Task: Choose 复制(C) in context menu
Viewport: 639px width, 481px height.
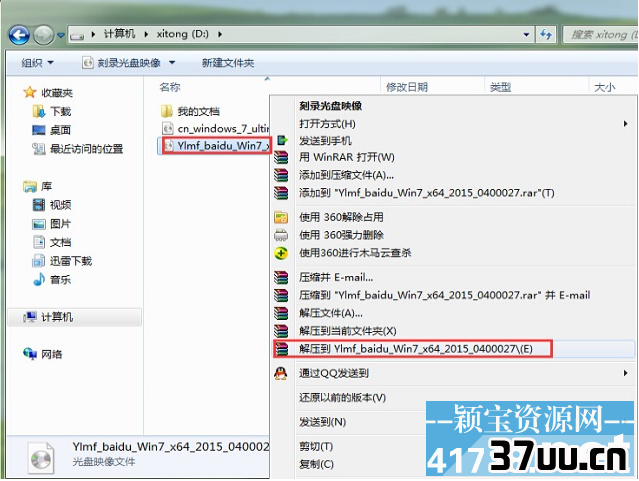Action: 316,464
